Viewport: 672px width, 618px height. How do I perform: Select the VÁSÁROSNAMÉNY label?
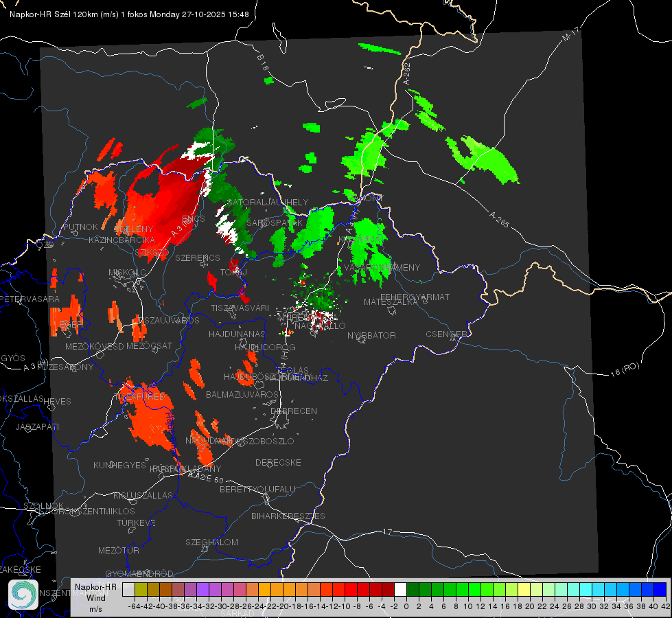[382, 267]
